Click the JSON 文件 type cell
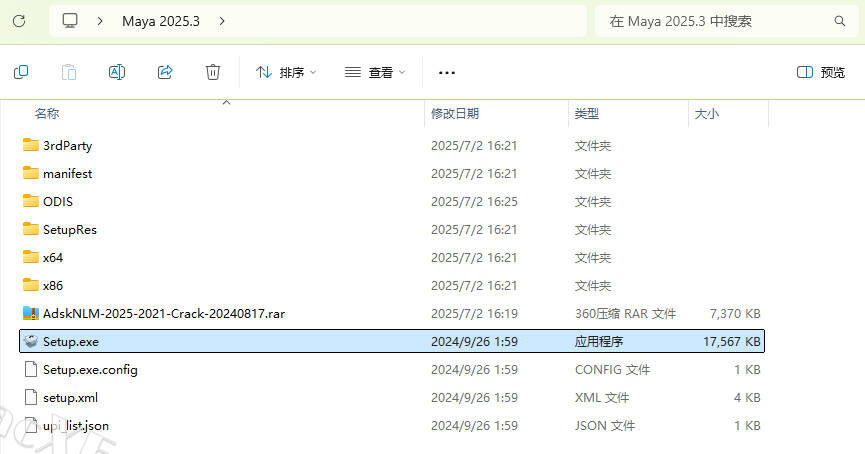The image size is (865, 454). pos(605,426)
